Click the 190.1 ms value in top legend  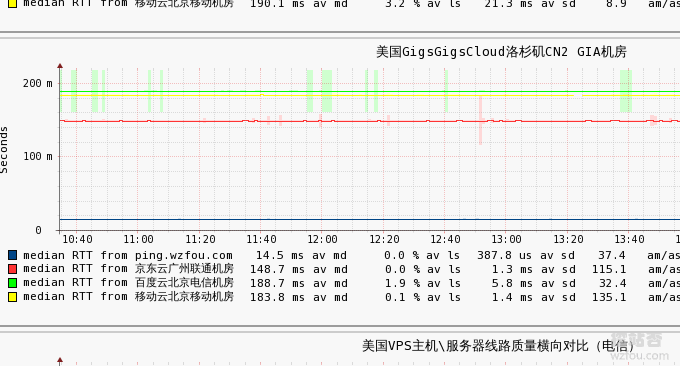278,4
